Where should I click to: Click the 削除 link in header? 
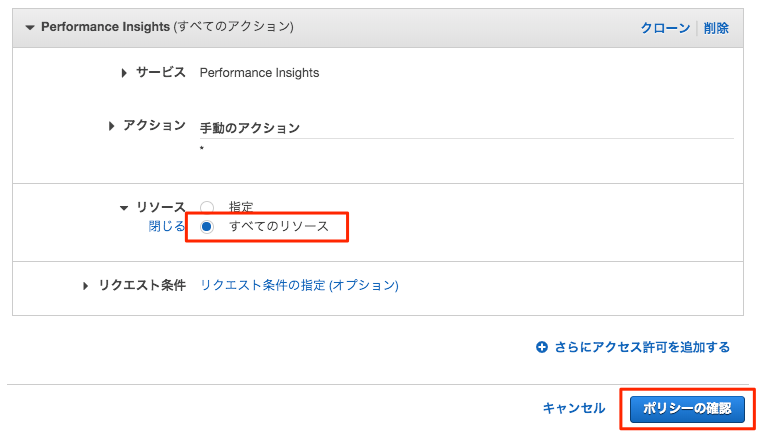click(716, 28)
